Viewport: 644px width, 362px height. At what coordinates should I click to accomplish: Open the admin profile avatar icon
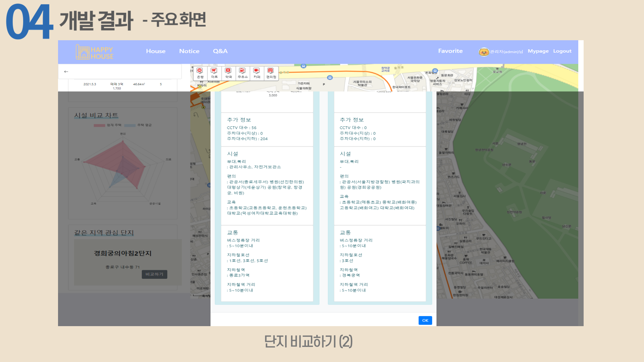(484, 52)
